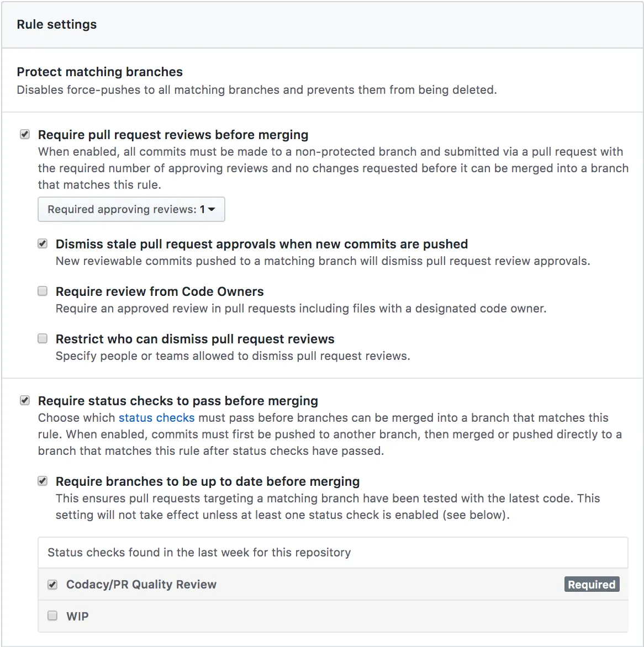This screenshot has width=644, height=647.
Task: Click the WIP label text
Action: coord(77,617)
